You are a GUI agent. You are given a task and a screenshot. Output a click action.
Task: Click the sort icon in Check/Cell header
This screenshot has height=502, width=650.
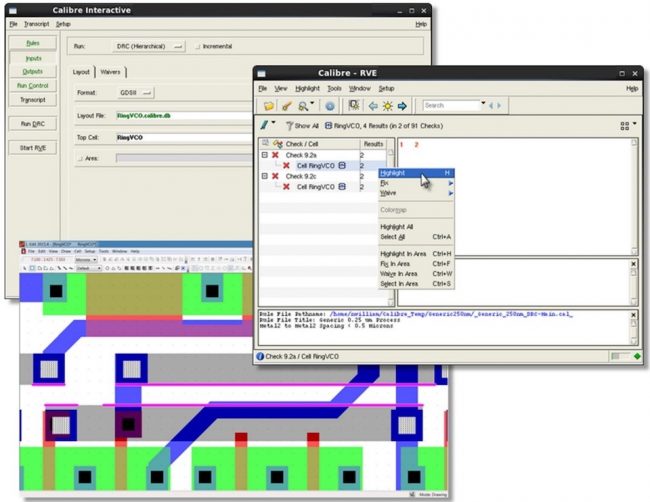[x=278, y=144]
